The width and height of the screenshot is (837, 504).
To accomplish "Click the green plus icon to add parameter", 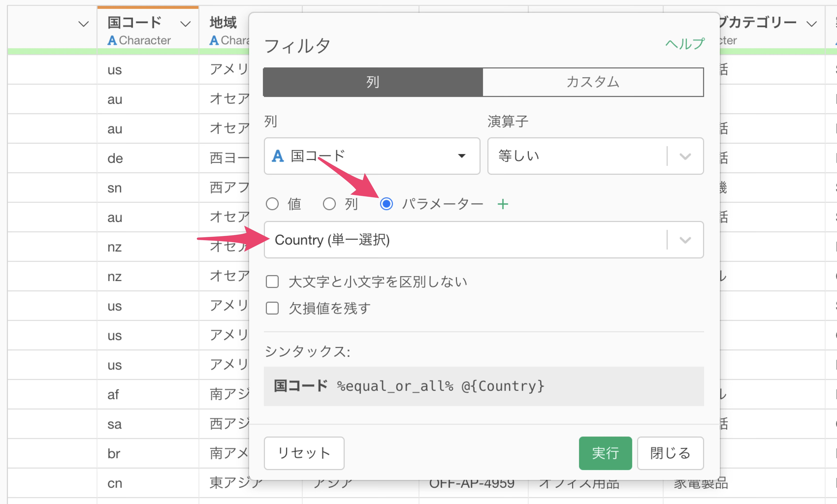I will [x=503, y=204].
